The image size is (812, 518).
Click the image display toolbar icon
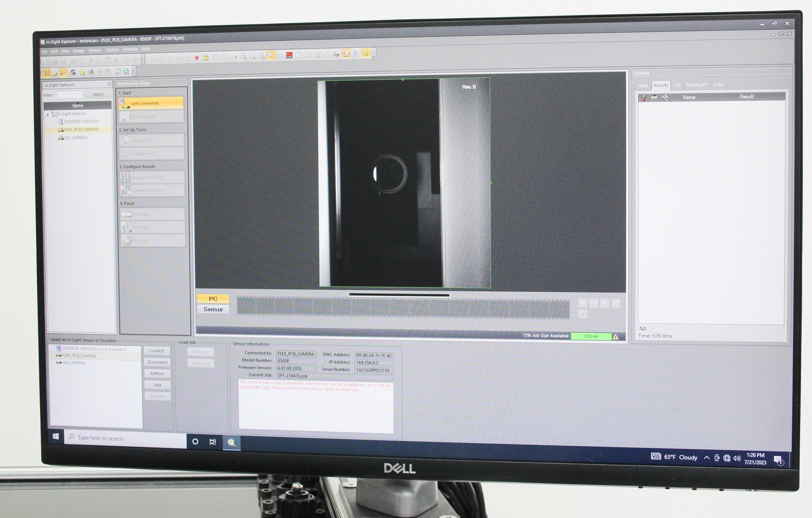click(289, 55)
